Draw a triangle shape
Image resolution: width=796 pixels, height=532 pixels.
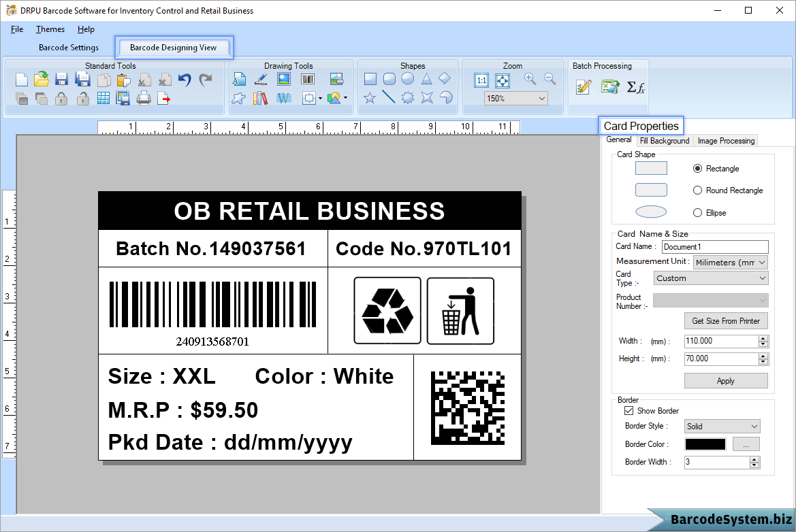426,79
